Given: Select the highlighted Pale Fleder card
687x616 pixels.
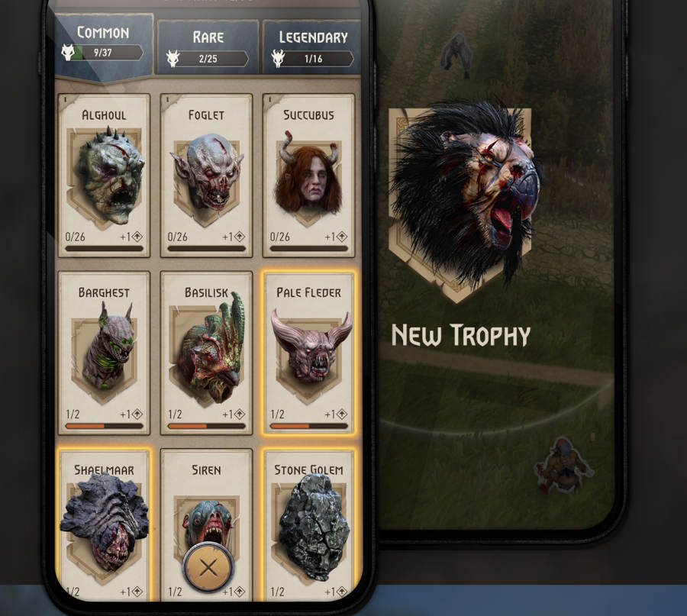Looking at the screenshot, I should [308, 353].
